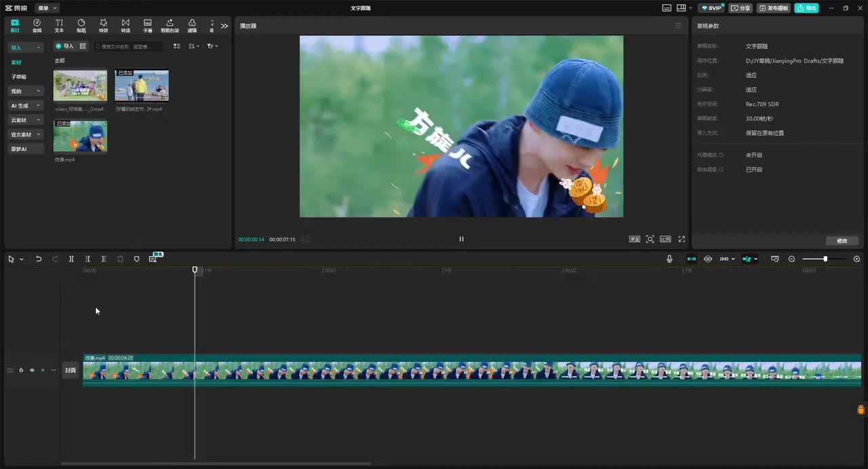Open the media sort order dropdown

coord(193,46)
